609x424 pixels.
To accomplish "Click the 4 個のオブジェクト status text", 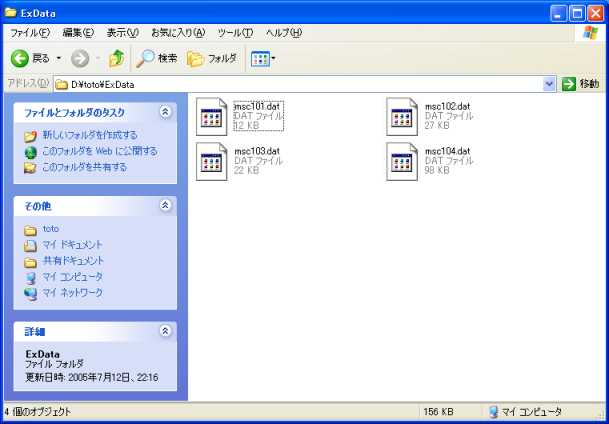I will click(38, 412).
